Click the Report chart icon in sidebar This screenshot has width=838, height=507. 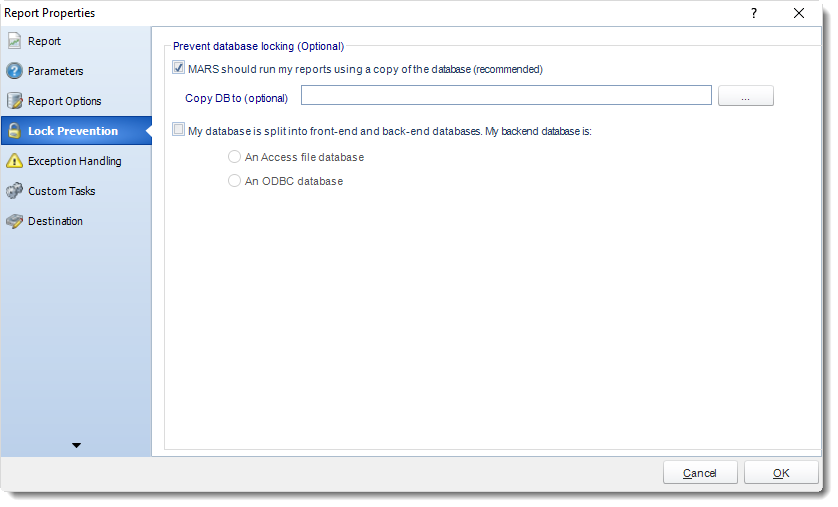point(14,41)
